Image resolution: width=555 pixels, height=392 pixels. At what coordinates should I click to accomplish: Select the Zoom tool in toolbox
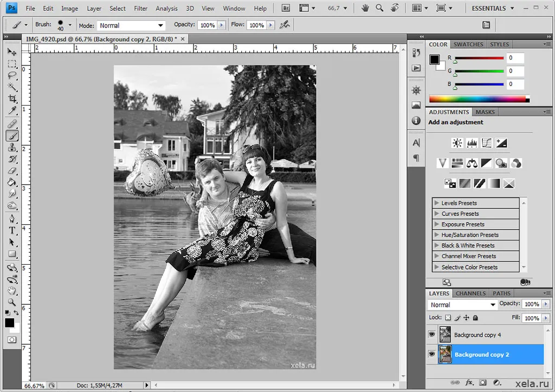12,302
